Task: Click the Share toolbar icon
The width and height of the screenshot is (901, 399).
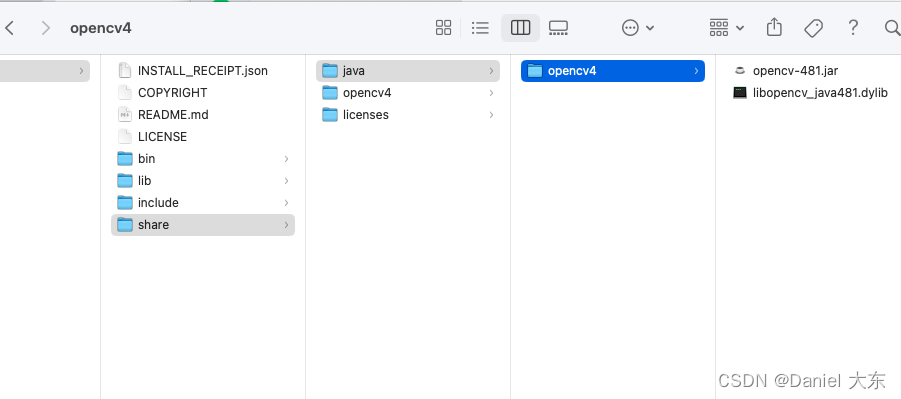Action: tap(775, 27)
